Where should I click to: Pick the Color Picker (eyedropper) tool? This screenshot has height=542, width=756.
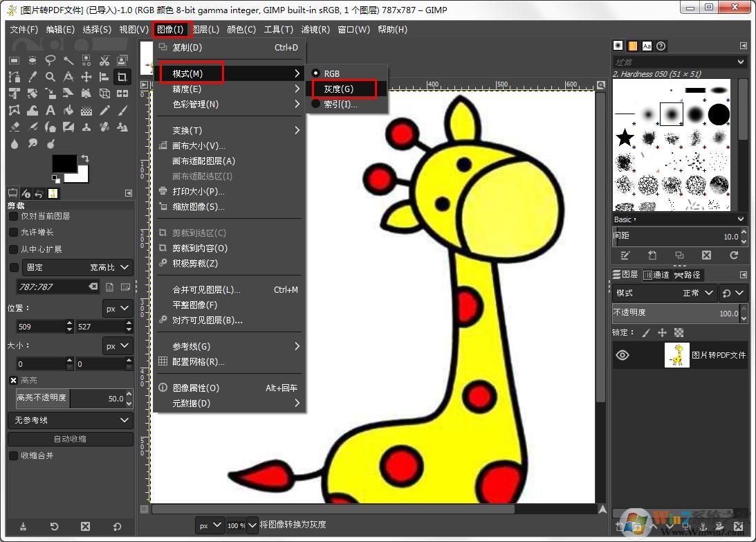pyautogui.click(x=32, y=77)
